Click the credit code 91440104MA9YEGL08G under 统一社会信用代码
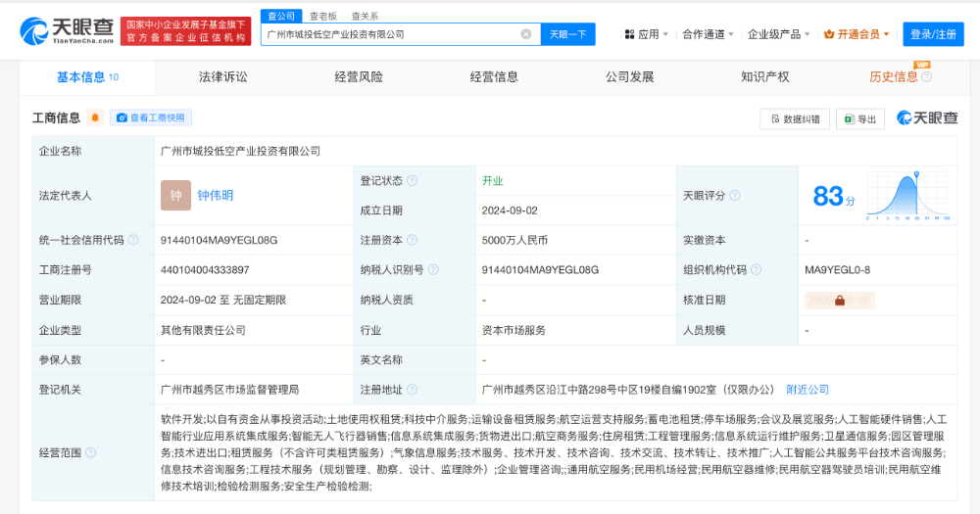980x514 pixels. pyautogui.click(x=219, y=240)
